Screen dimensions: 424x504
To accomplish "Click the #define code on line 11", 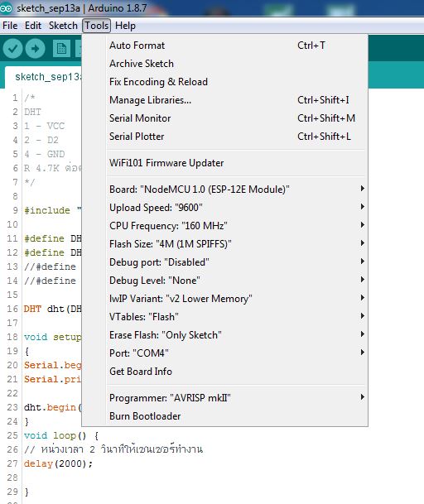I will tap(53, 238).
